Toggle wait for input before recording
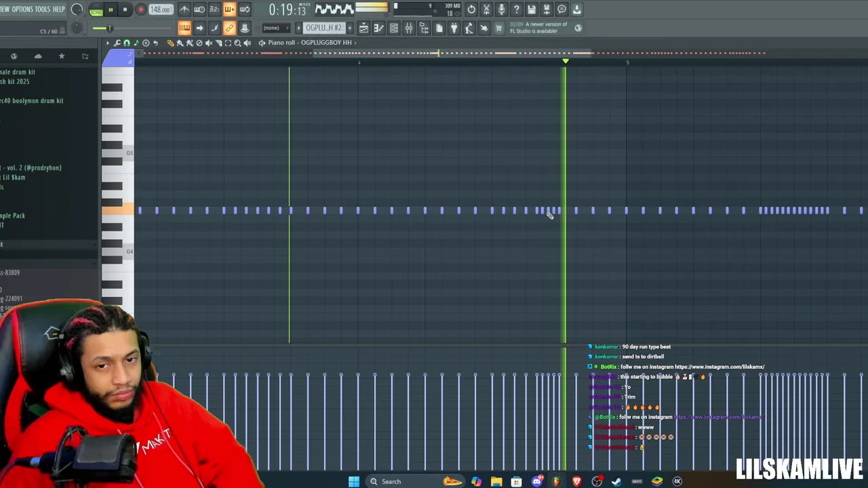The image size is (868, 488). (199, 9)
